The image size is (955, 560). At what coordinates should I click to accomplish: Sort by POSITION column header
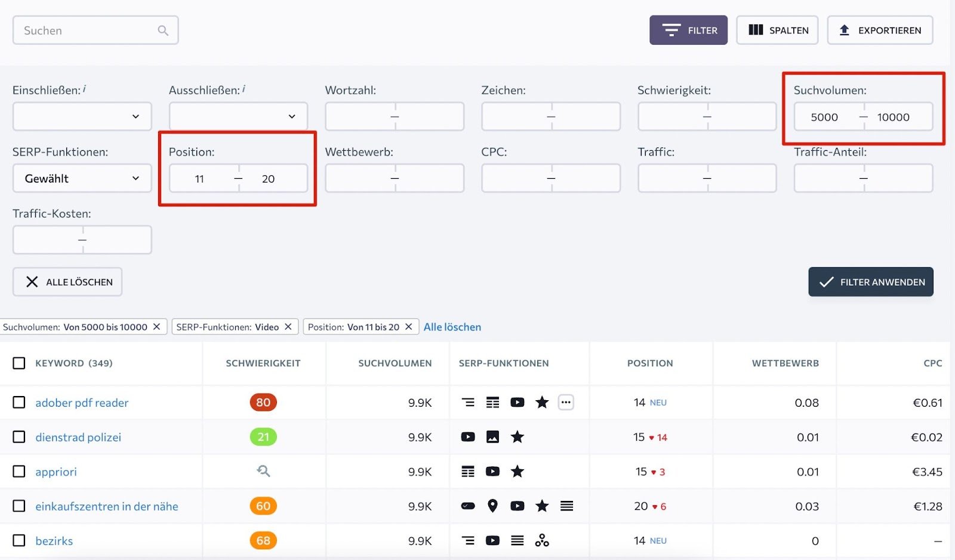(650, 363)
